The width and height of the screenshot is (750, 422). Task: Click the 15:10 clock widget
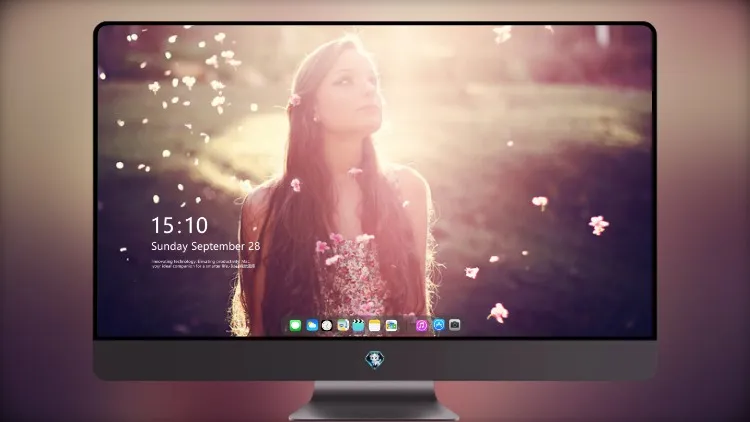(179, 225)
